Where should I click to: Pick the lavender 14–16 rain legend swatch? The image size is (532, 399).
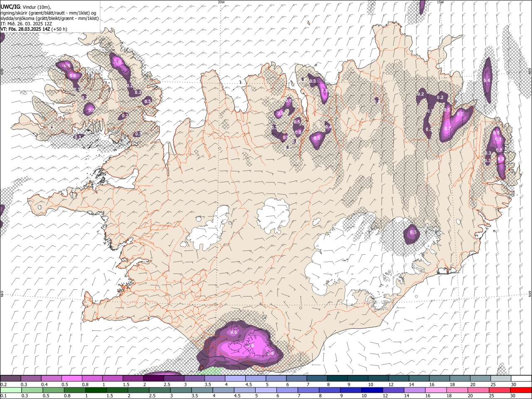click(415, 390)
